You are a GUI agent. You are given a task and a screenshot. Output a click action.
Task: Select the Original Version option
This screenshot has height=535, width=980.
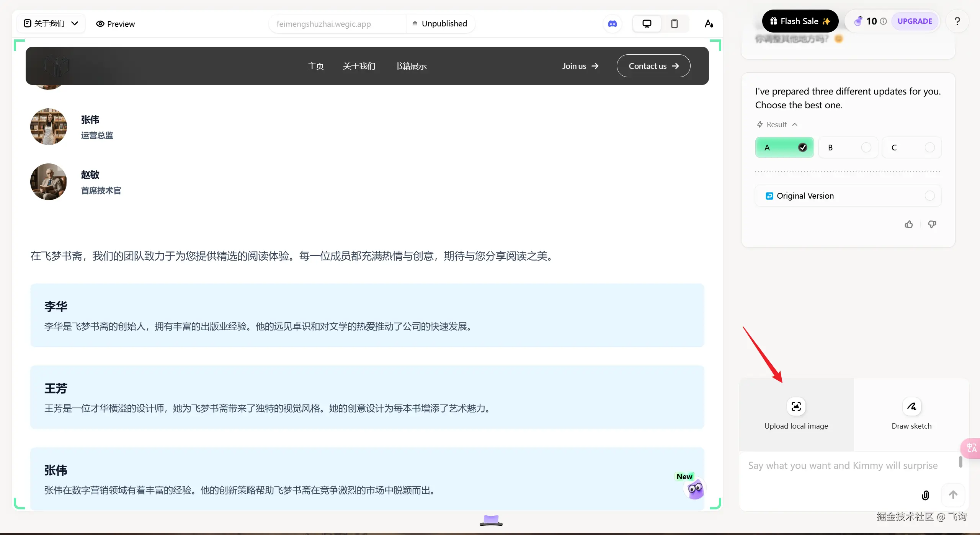tap(848, 196)
